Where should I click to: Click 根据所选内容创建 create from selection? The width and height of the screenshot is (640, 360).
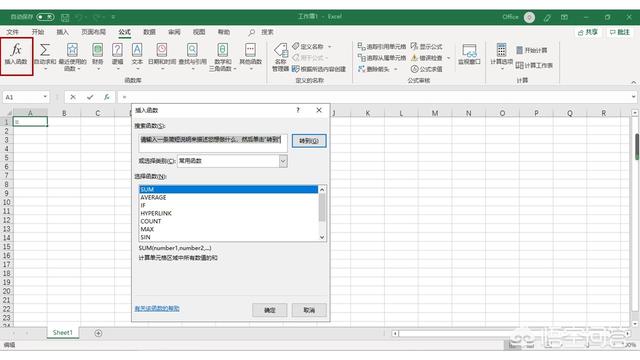(319, 69)
